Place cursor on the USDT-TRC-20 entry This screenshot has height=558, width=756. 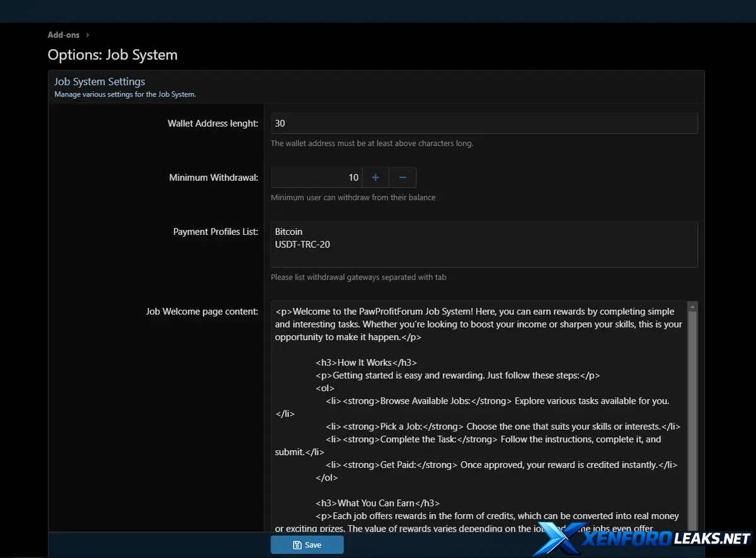302,244
